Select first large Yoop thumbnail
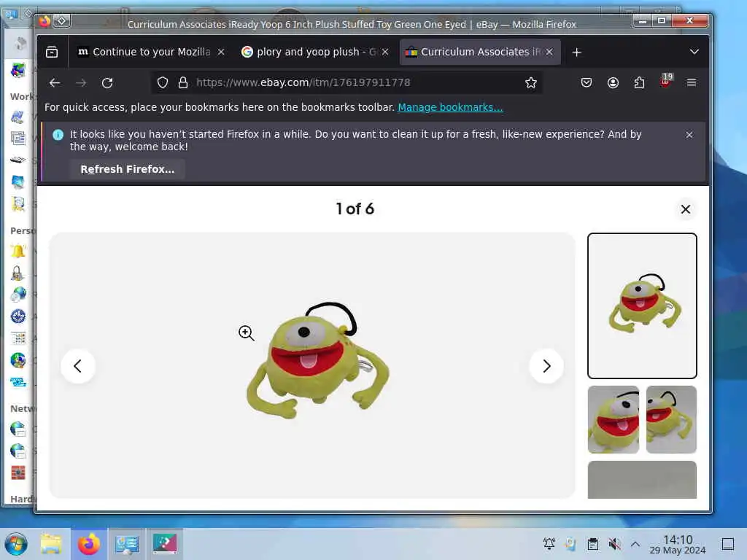Image resolution: width=747 pixels, height=560 pixels. coord(642,306)
